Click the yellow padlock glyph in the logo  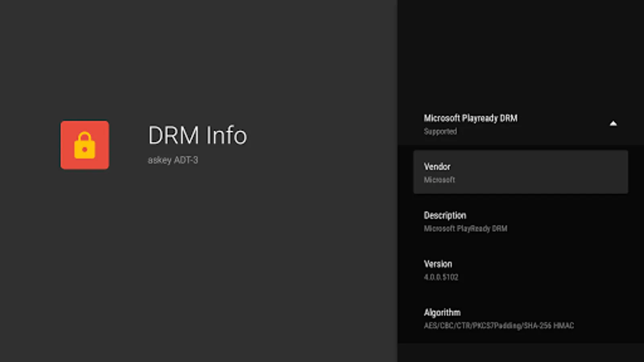pos(85,146)
